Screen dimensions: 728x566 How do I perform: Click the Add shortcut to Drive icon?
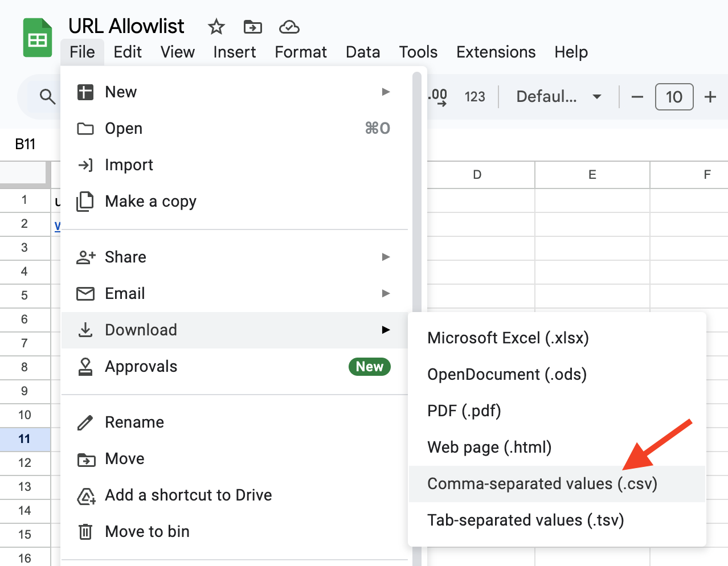tap(86, 496)
